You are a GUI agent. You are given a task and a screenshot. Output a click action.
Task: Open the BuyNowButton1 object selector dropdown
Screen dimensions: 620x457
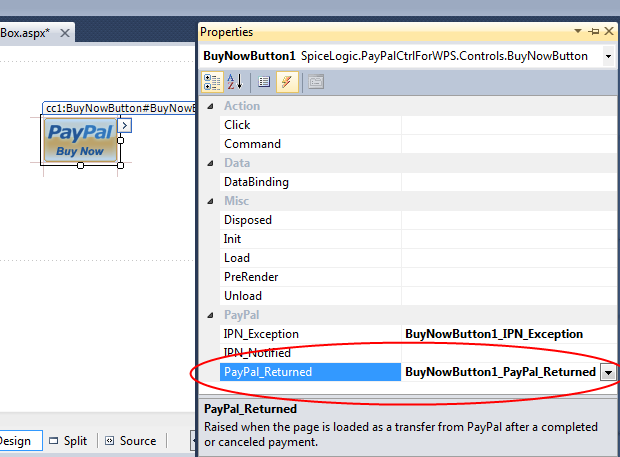click(x=608, y=57)
